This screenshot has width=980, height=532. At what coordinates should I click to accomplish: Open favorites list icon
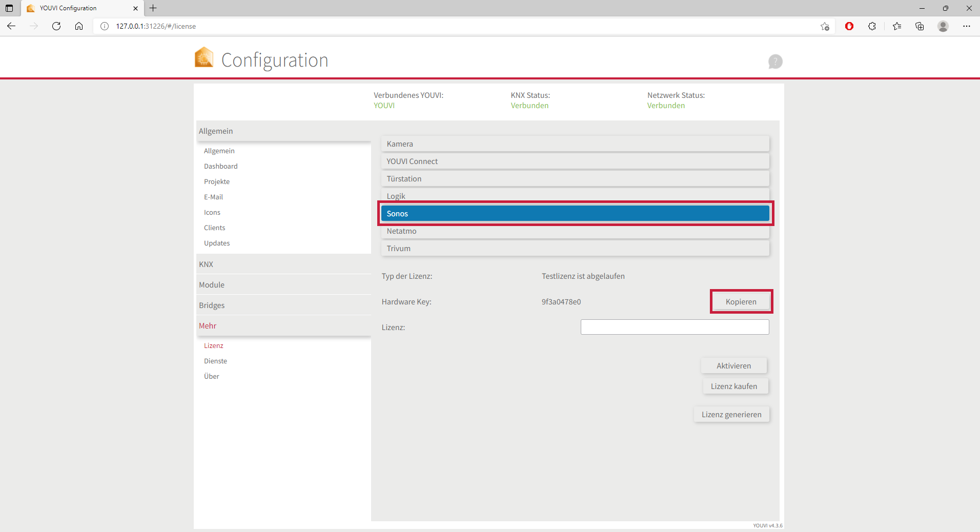pyautogui.click(x=897, y=26)
